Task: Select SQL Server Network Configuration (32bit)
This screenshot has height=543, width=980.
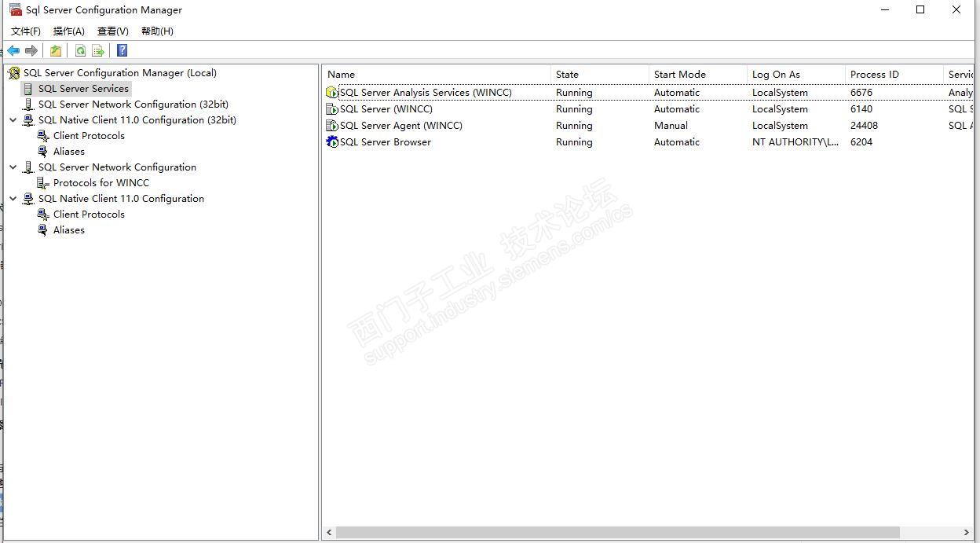Action: tap(133, 105)
